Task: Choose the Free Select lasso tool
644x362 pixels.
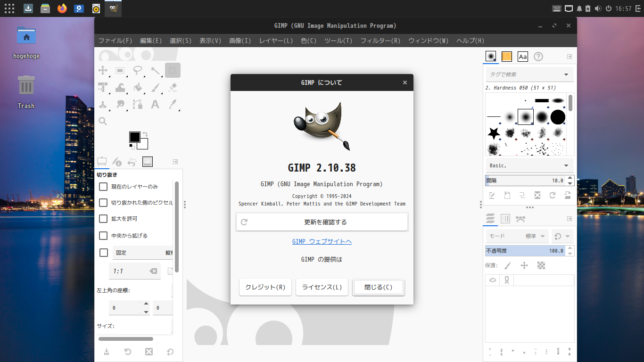Action: point(138,71)
